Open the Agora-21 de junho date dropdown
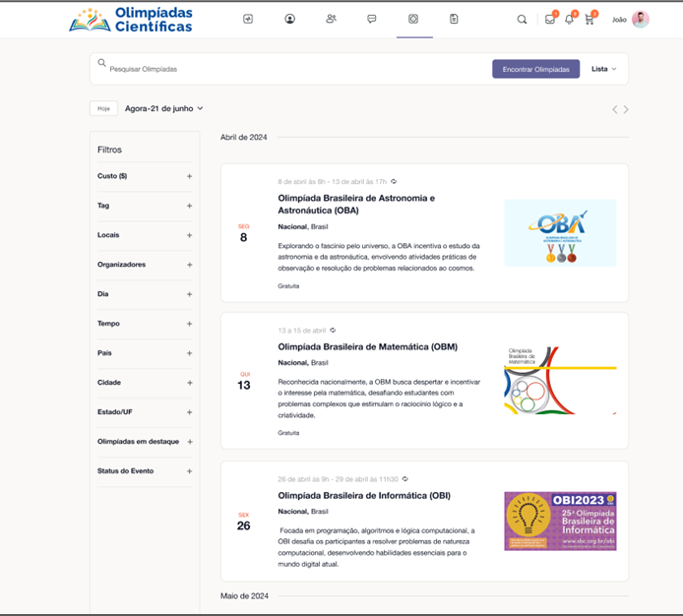Viewport: 683px width, 616px height. click(163, 108)
